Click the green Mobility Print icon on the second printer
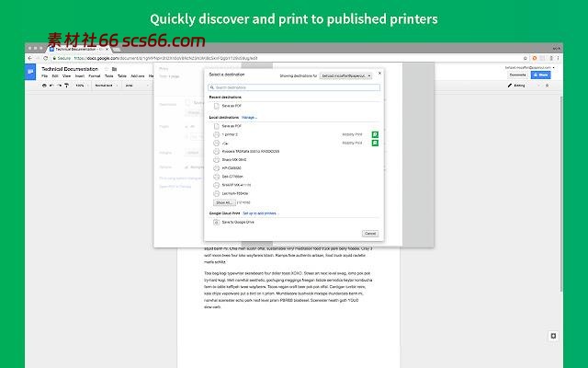The image size is (588, 368). click(x=375, y=144)
